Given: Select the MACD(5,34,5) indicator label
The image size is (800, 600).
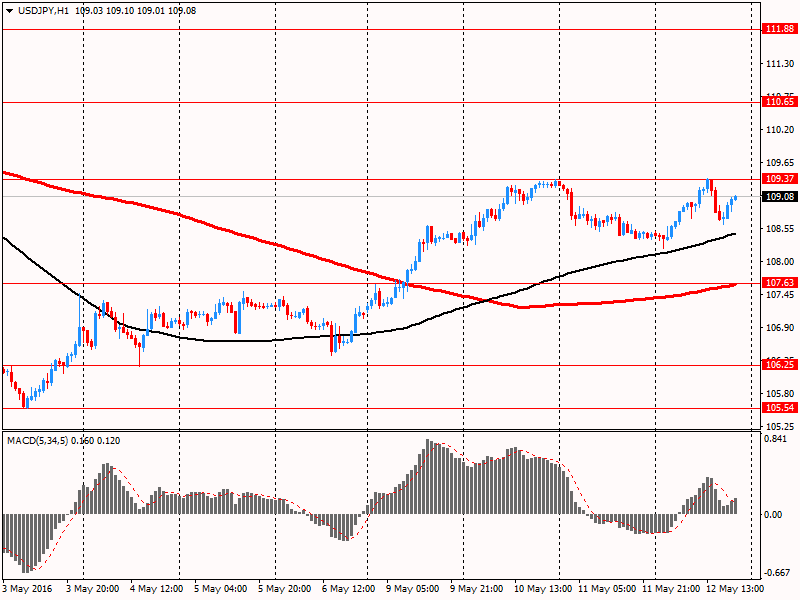Looking at the screenshot, I should (x=38, y=441).
